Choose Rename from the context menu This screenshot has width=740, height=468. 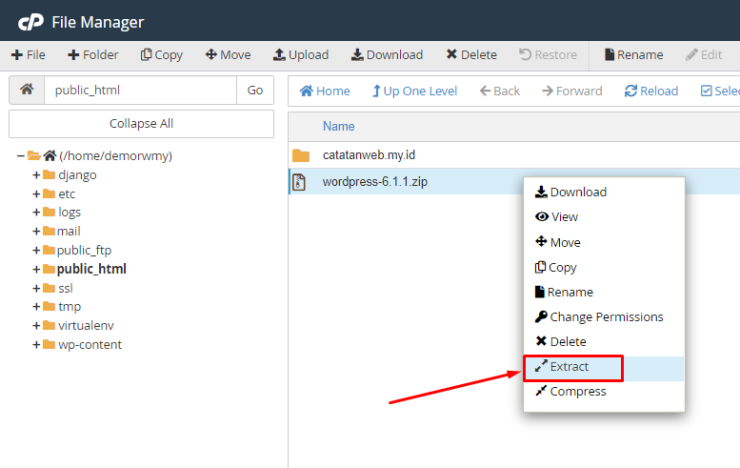(564, 292)
